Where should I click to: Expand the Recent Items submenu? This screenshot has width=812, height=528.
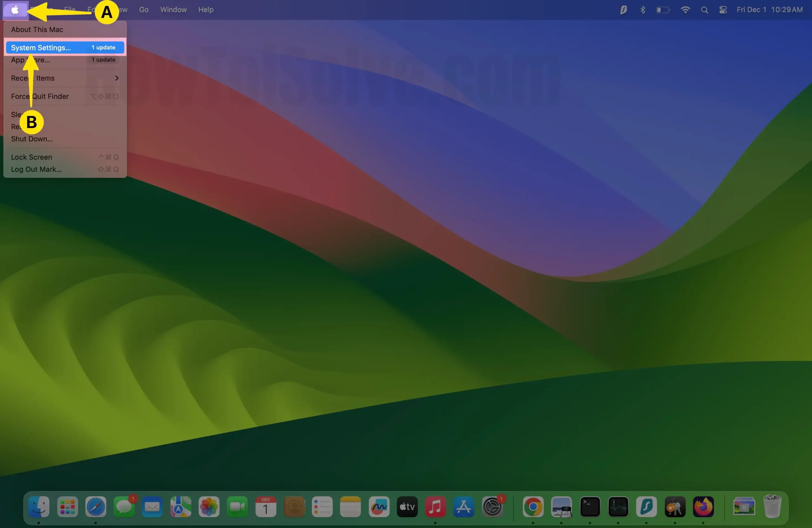[x=65, y=78]
